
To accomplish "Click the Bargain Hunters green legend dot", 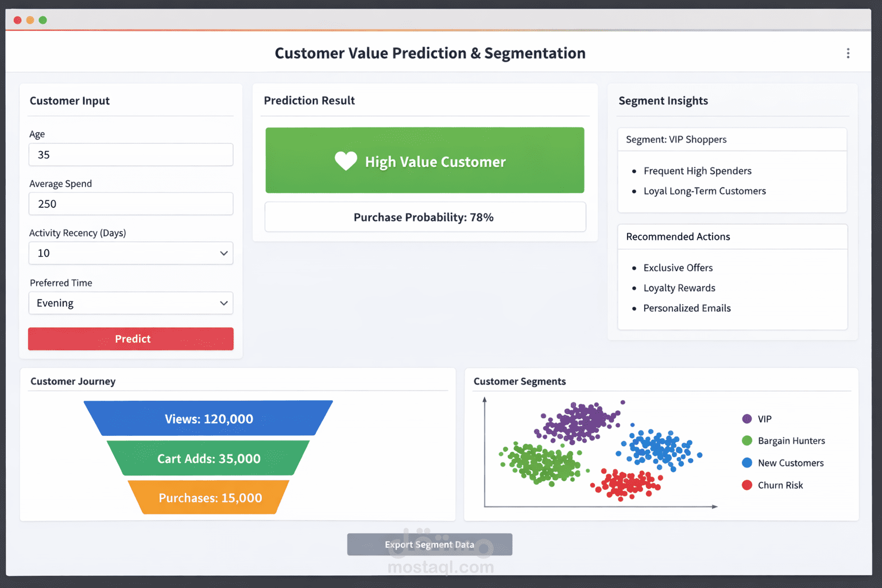I will pos(747,440).
